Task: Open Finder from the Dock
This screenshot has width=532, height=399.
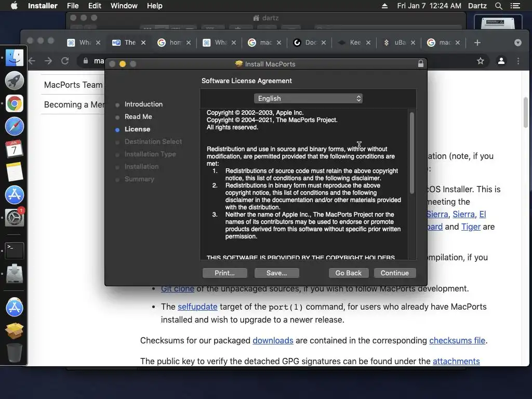Action: click(14, 58)
